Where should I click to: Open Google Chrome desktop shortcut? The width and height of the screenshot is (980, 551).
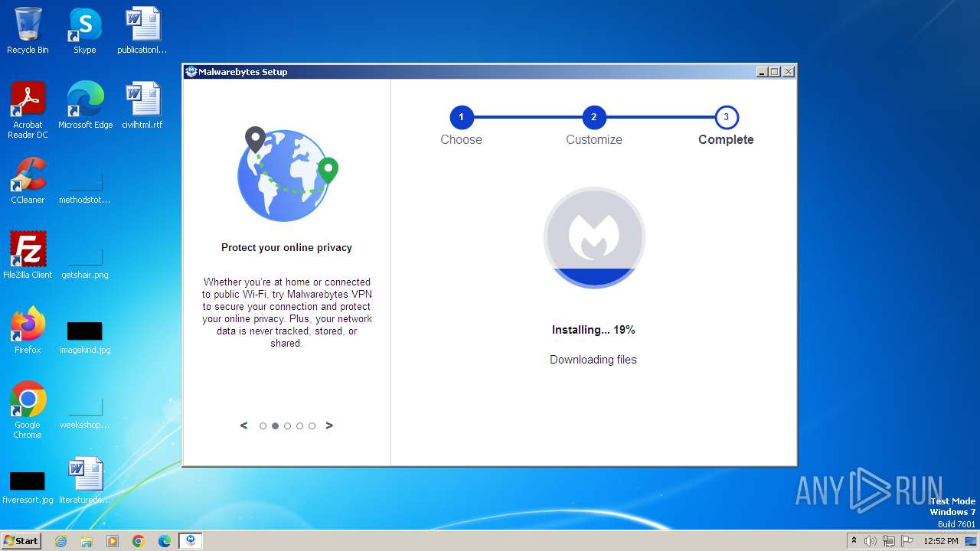coord(28,410)
